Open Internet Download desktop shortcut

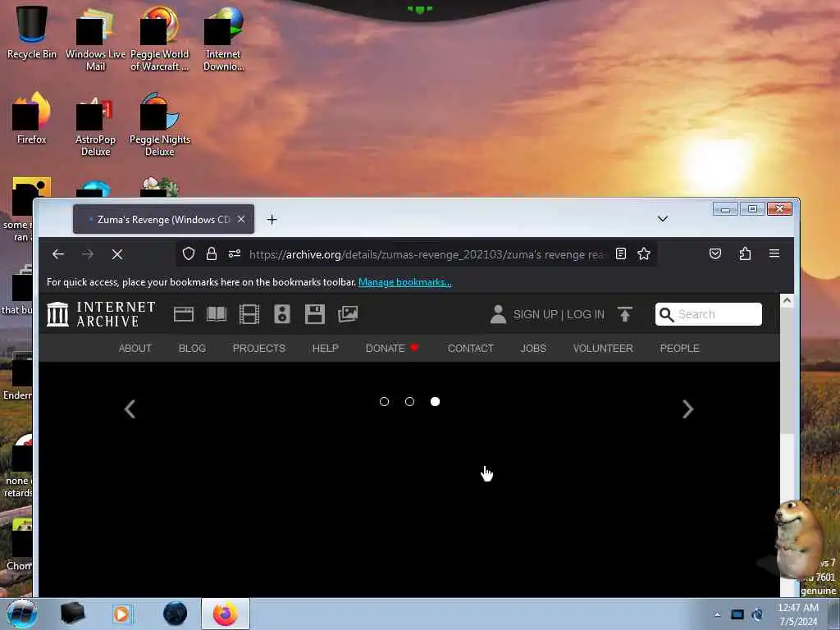pyautogui.click(x=223, y=39)
